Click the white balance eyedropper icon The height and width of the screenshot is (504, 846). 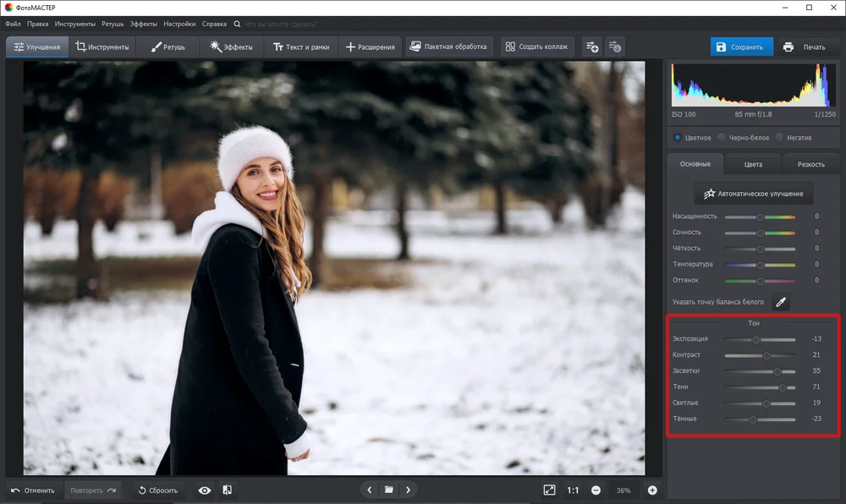click(780, 302)
